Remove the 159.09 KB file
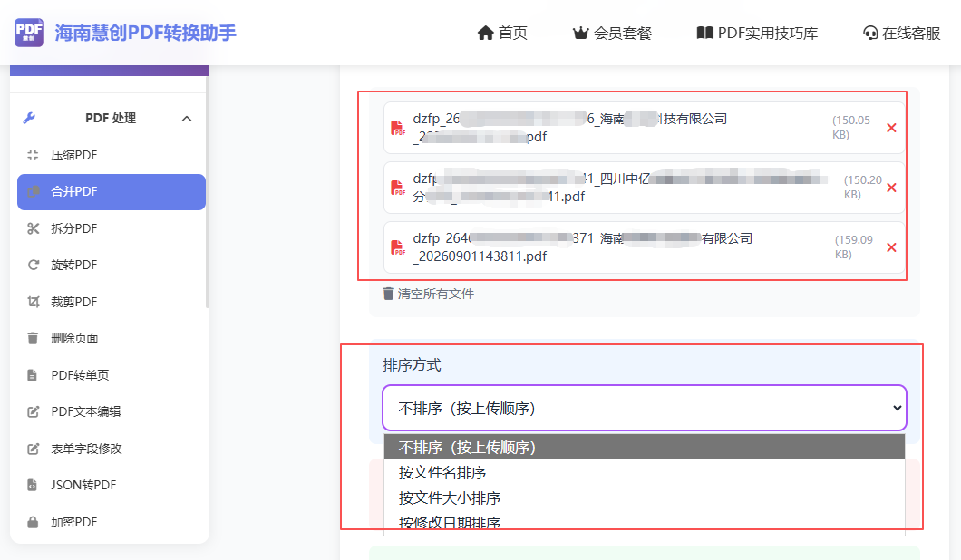 point(892,247)
